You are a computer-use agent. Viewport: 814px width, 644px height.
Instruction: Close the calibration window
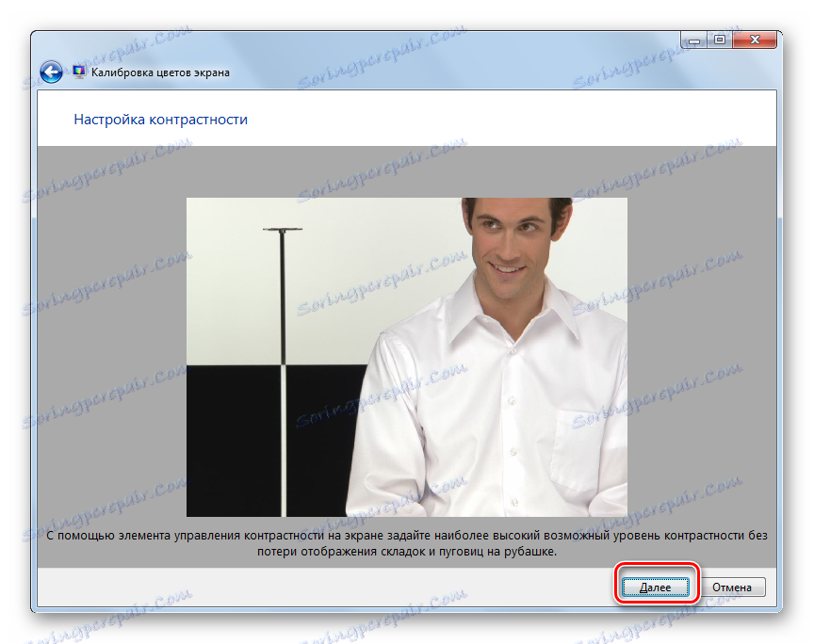click(755, 40)
